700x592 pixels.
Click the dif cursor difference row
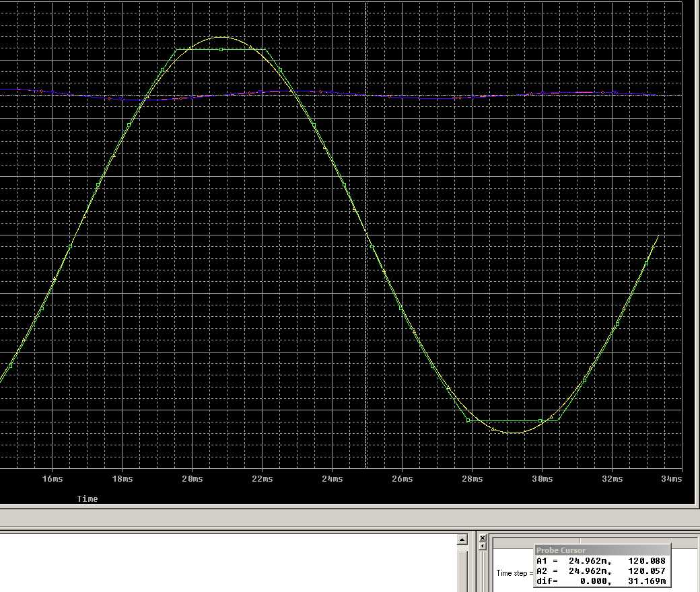click(x=601, y=581)
